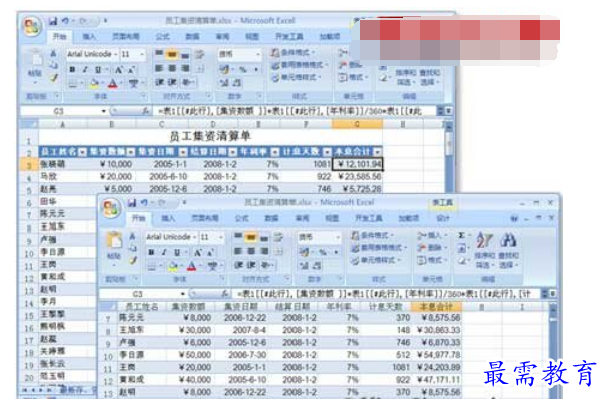Toggle Bold in front window font group
This screenshot has width=605, height=405.
pos(151,253)
